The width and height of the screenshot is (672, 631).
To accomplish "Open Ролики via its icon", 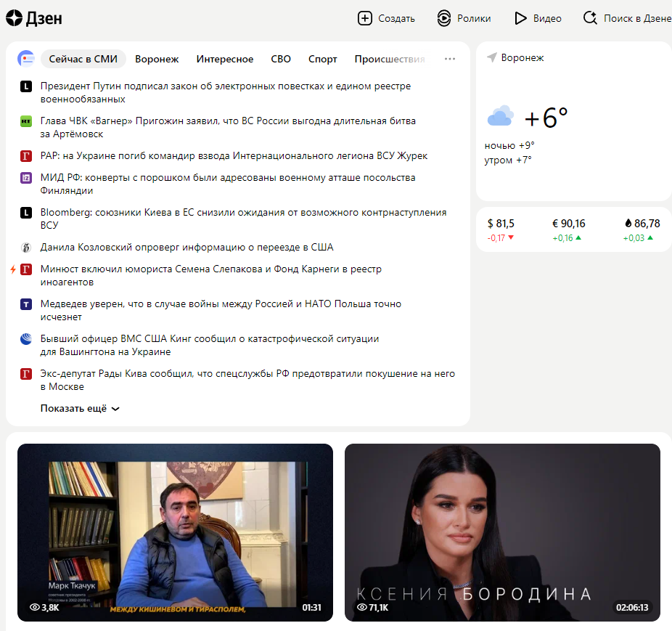I will (x=444, y=18).
